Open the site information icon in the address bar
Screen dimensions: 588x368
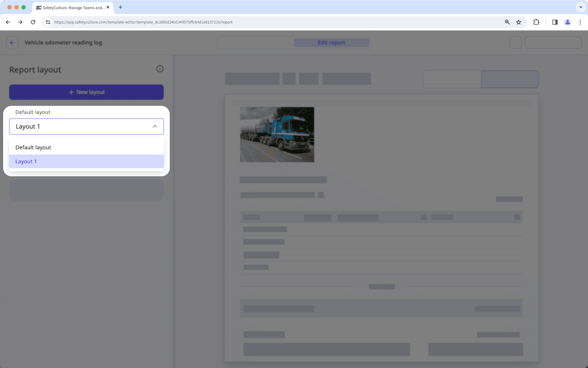click(48, 22)
